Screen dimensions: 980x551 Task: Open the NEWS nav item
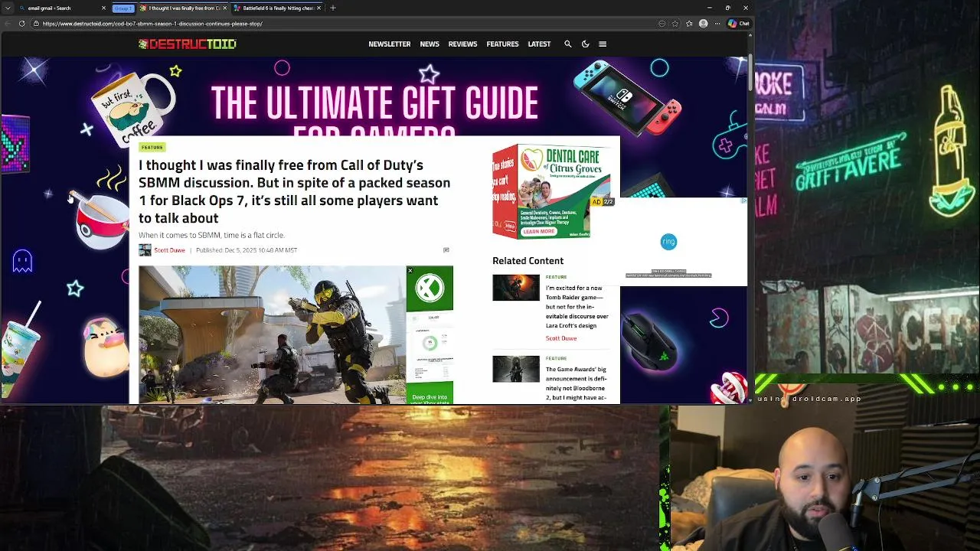coord(430,44)
